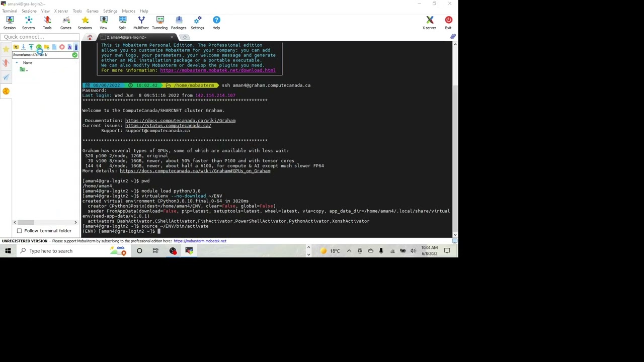This screenshot has width=644, height=362.
Task: Open the docs.computecanada.ca/wiki/Graham link
Action: click(180, 121)
